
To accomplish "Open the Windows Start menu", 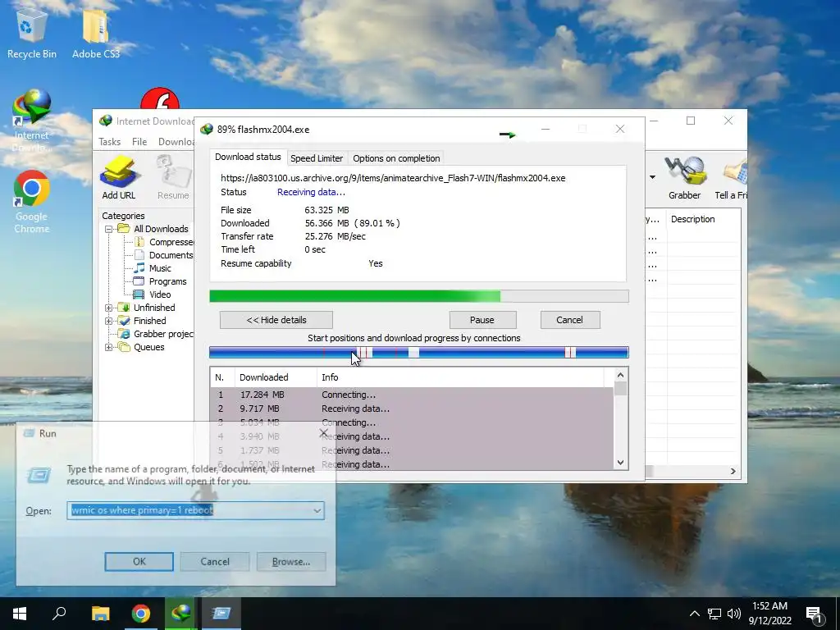I will pos(20,614).
